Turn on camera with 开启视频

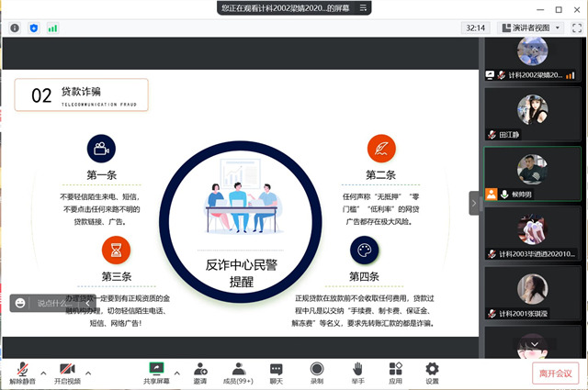pyautogui.click(x=67, y=373)
